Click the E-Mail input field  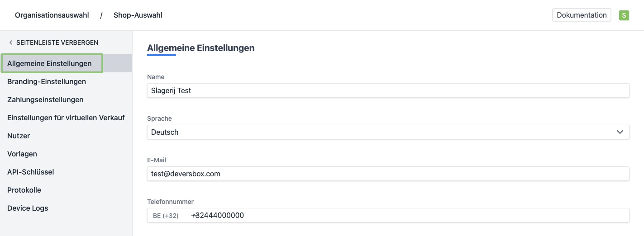[x=388, y=174]
